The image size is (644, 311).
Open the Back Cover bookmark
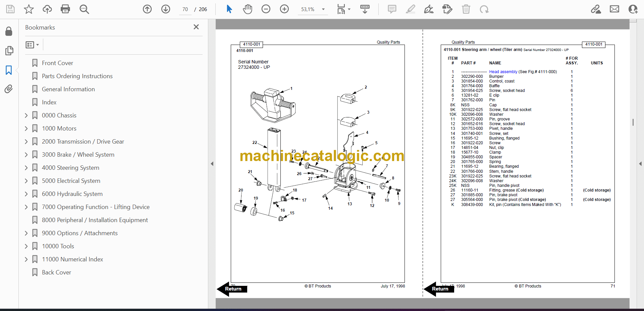(56, 272)
